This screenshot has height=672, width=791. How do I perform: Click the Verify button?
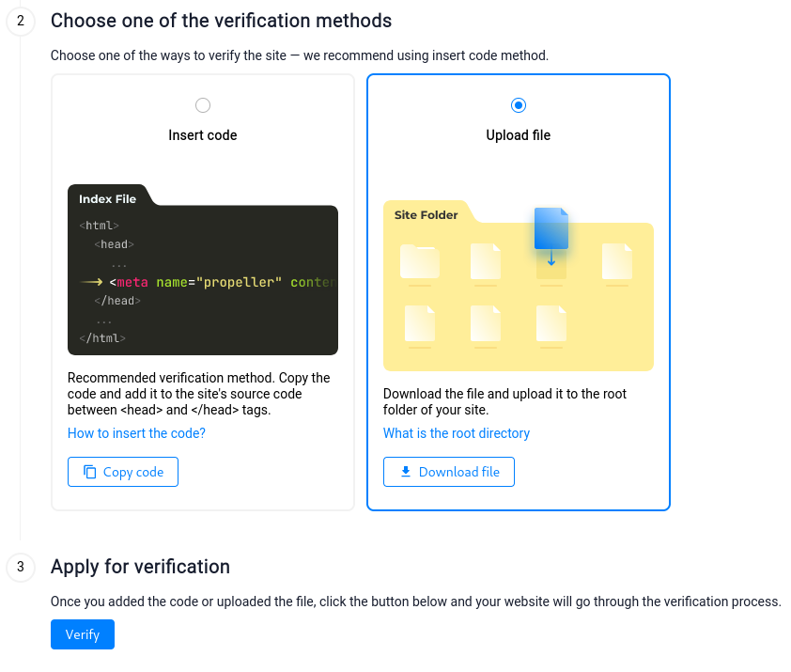(83, 634)
